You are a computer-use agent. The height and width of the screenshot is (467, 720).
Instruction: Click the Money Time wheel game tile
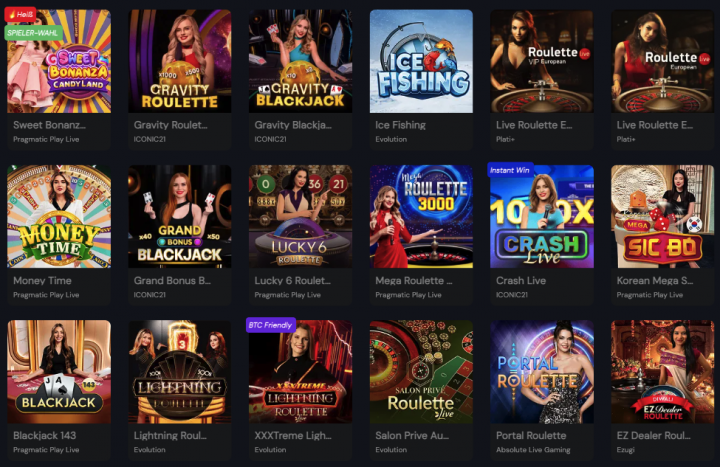pos(59,216)
